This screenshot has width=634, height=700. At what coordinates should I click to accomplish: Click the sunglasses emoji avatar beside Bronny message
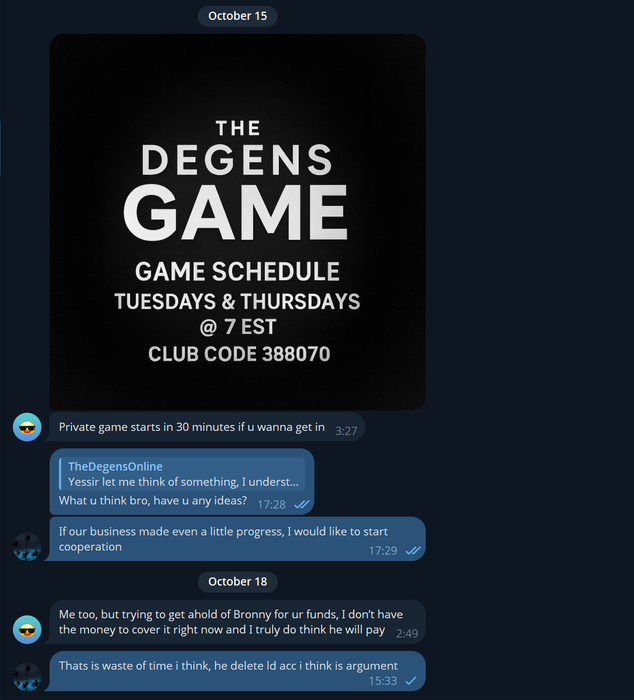[27, 629]
